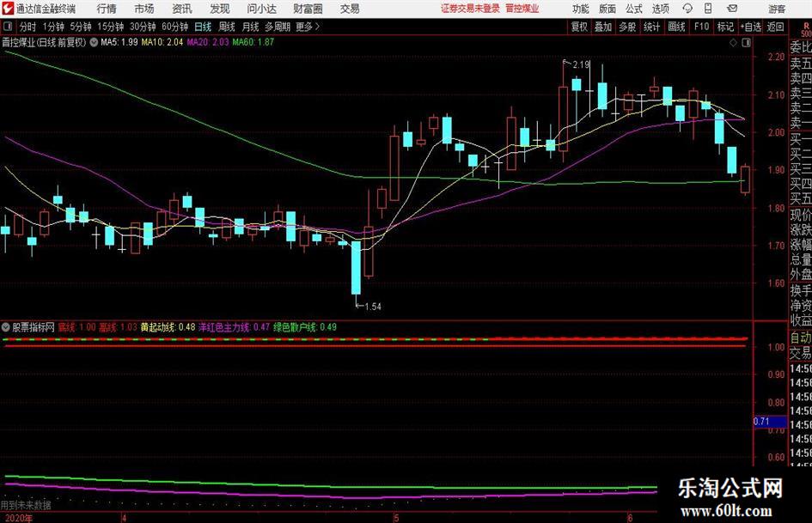Viewport: 812px width, 523px height.
Task: Click the 证券交易未登录 login link
Action: (x=470, y=9)
